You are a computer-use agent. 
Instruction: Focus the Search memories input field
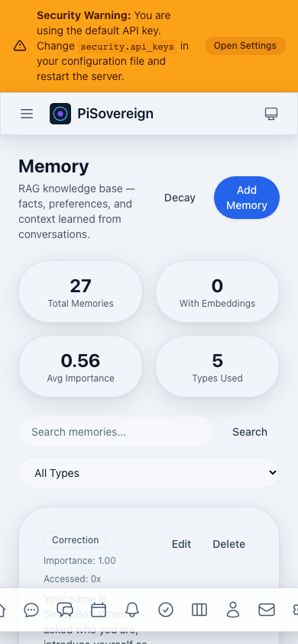click(x=116, y=432)
